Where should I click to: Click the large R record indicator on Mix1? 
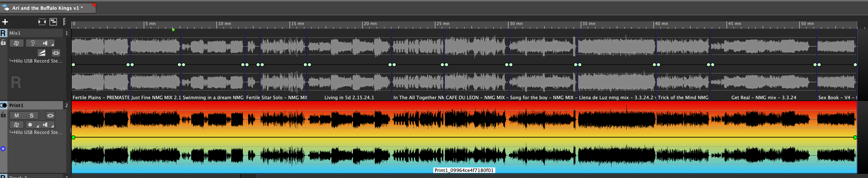[16, 83]
